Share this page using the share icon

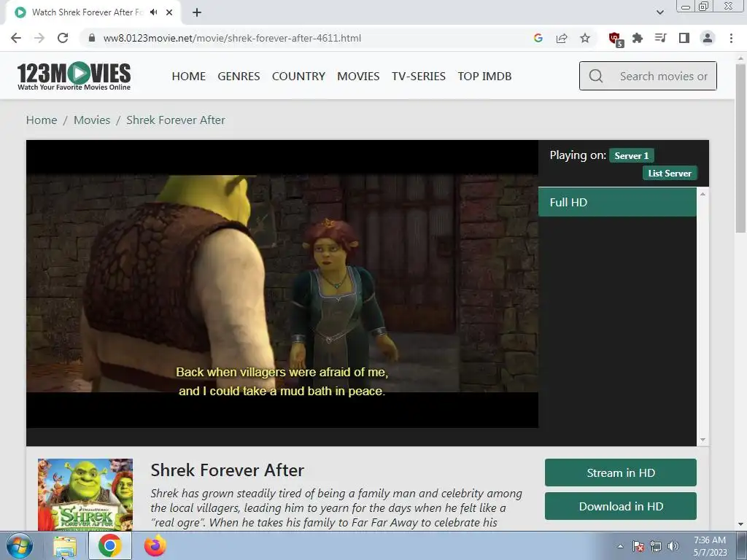pyautogui.click(x=562, y=38)
